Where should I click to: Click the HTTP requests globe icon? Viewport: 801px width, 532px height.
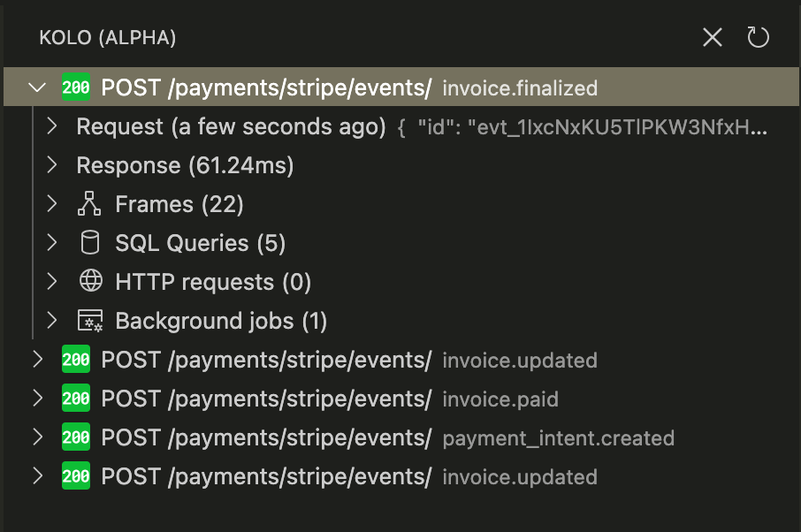coord(90,282)
